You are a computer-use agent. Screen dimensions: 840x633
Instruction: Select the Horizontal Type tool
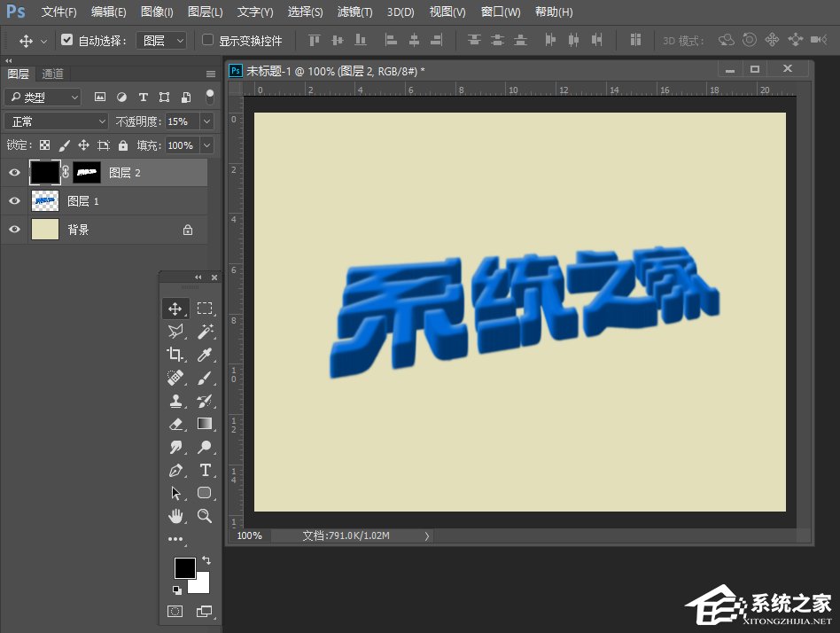pos(206,469)
